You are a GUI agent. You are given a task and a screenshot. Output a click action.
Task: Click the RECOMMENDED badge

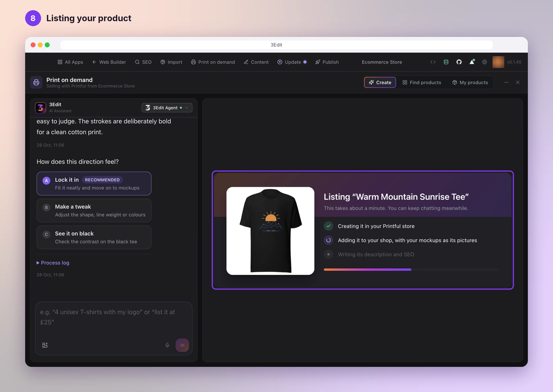coord(102,180)
